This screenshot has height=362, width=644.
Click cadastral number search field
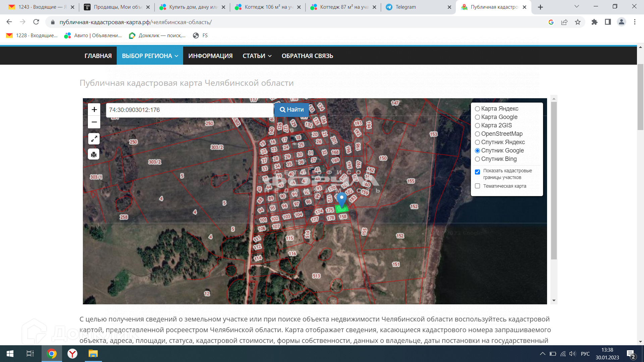(190, 110)
